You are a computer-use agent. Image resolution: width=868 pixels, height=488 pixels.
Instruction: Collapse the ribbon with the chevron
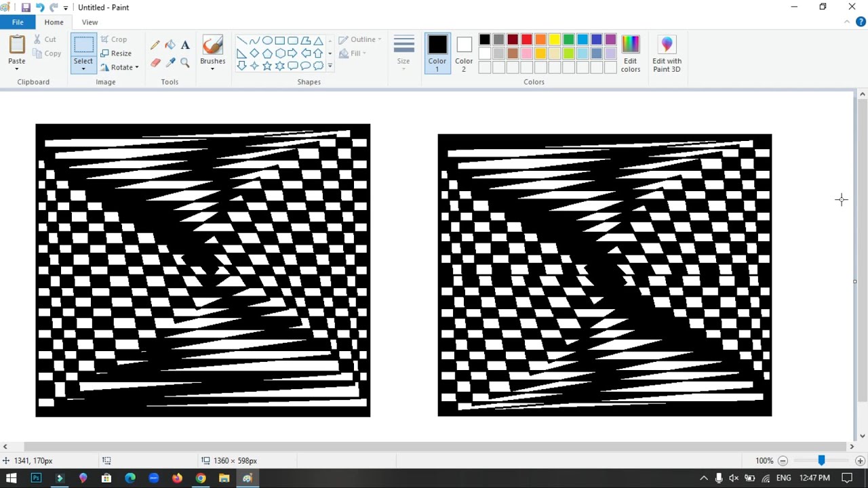(x=847, y=22)
